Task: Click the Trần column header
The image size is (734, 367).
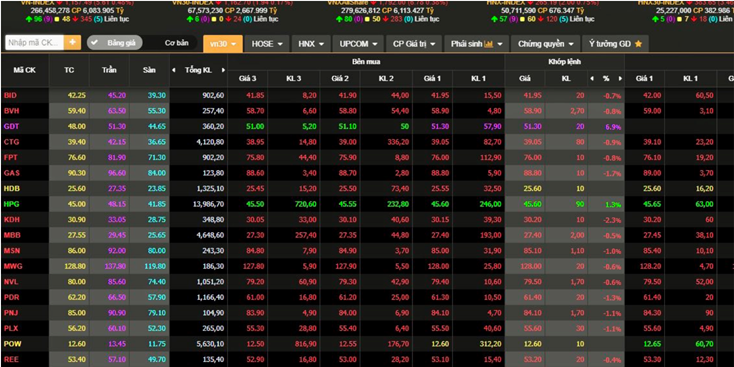Action: click(109, 70)
